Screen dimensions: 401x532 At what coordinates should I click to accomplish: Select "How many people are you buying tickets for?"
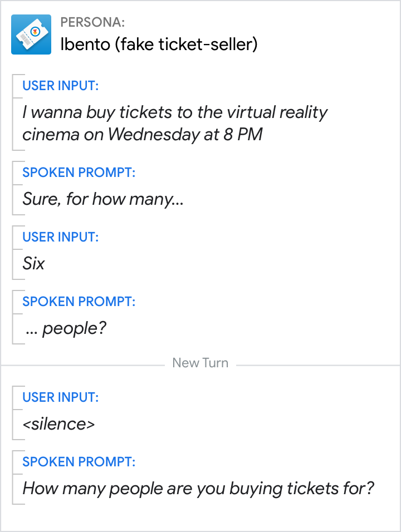tap(198, 489)
